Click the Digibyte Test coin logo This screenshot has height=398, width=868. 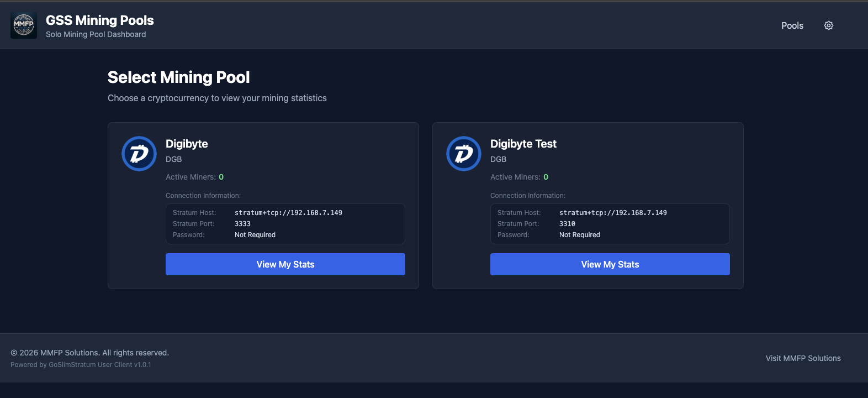[x=464, y=154]
